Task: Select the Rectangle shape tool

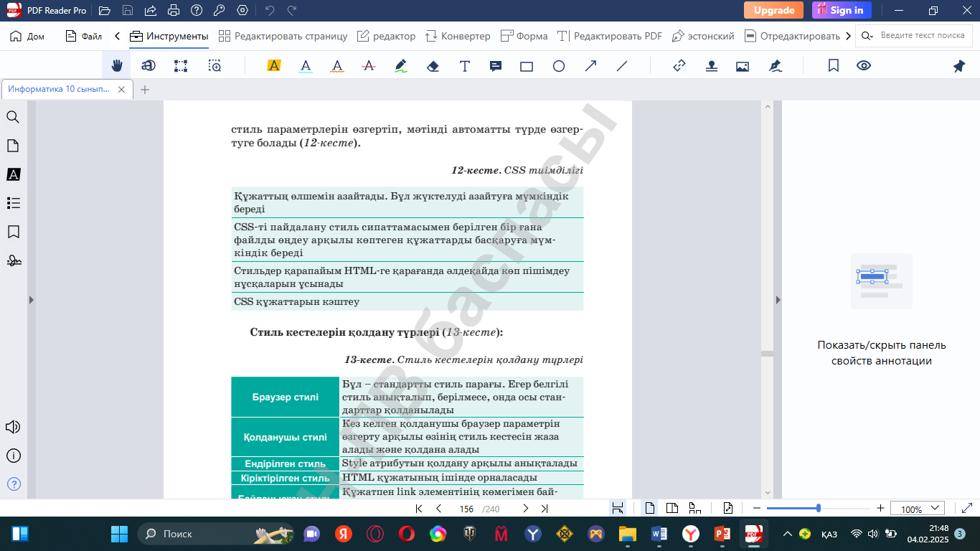Action: click(x=527, y=66)
